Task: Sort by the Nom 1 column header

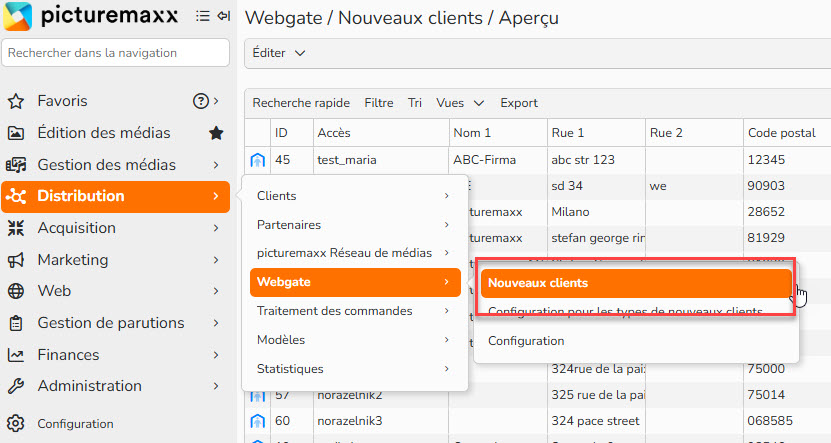Action: point(498,133)
